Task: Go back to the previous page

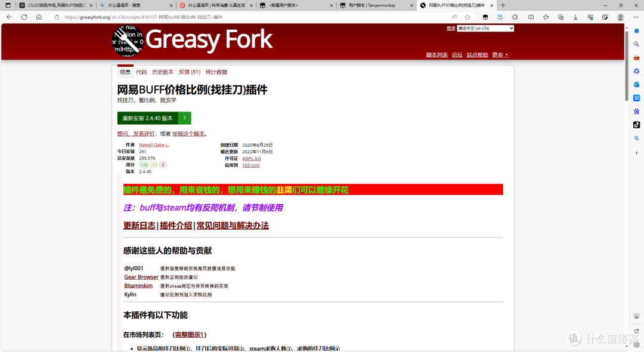Action: point(10,17)
